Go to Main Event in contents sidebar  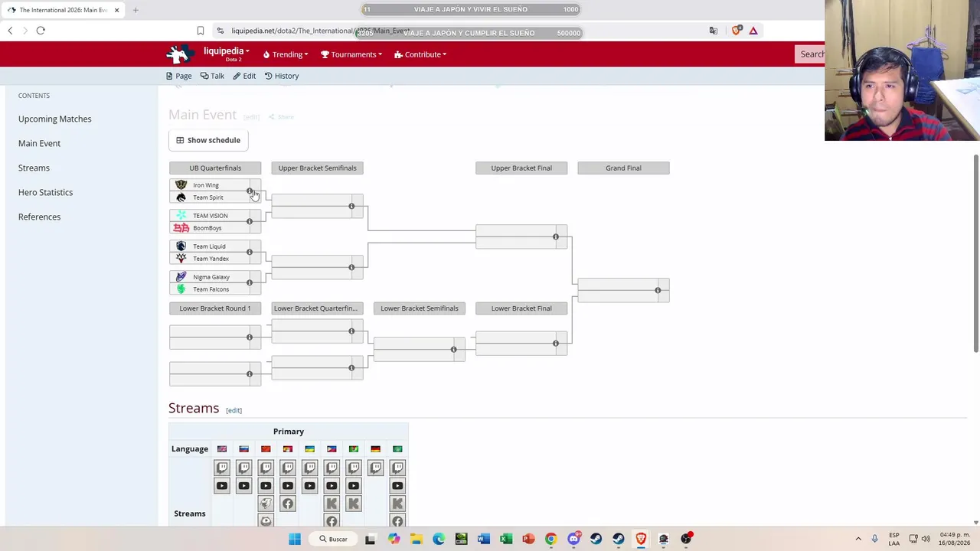pos(39,143)
